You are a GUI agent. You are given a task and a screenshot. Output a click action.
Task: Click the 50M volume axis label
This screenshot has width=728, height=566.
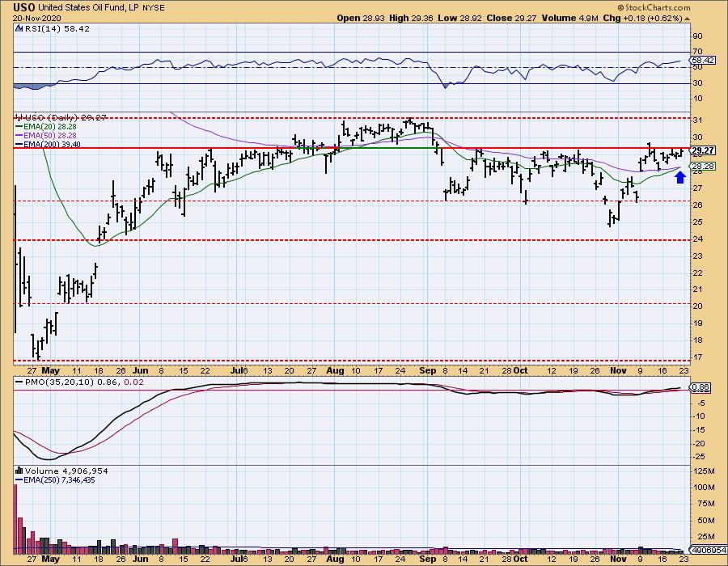[x=705, y=521]
